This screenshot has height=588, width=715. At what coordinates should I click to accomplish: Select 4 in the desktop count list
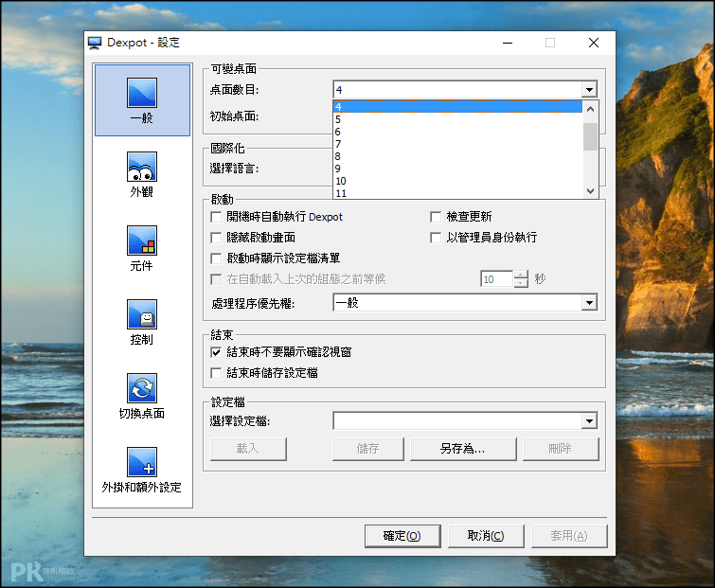pos(457,107)
